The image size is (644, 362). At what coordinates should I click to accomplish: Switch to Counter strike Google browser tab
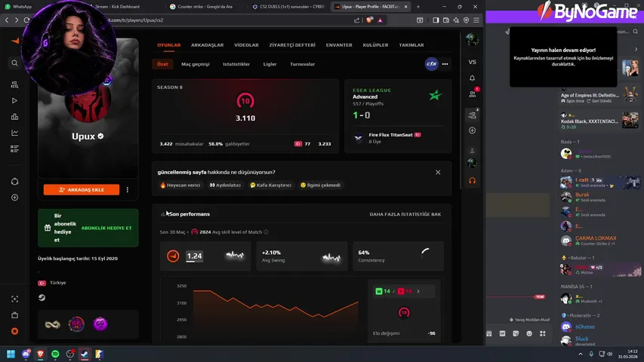pos(204,7)
